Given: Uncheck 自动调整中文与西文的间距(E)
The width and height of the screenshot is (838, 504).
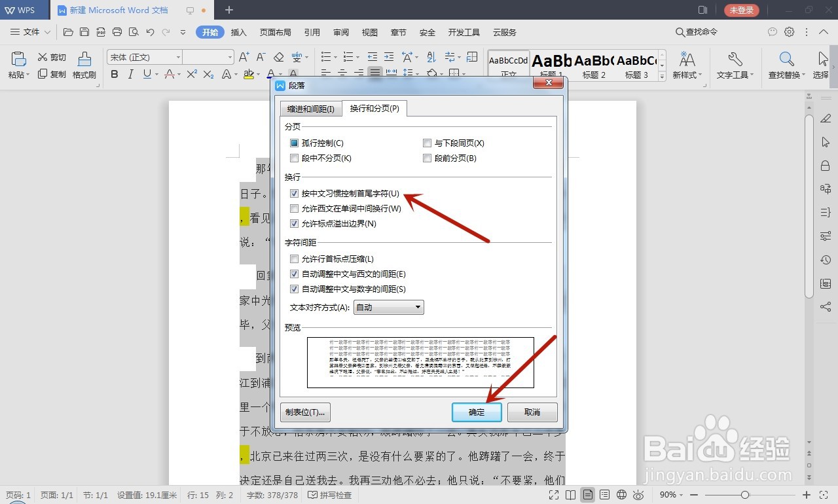Looking at the screenshot, I should tap(295, 274).
